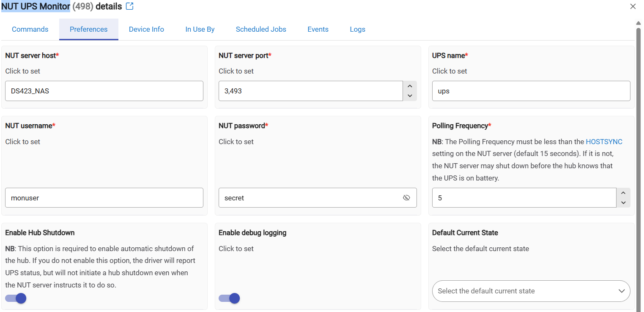The height and width of the screenshot is (312, 644).
Task: Follow the HOSTSYNC link
Action: (604, 142)
